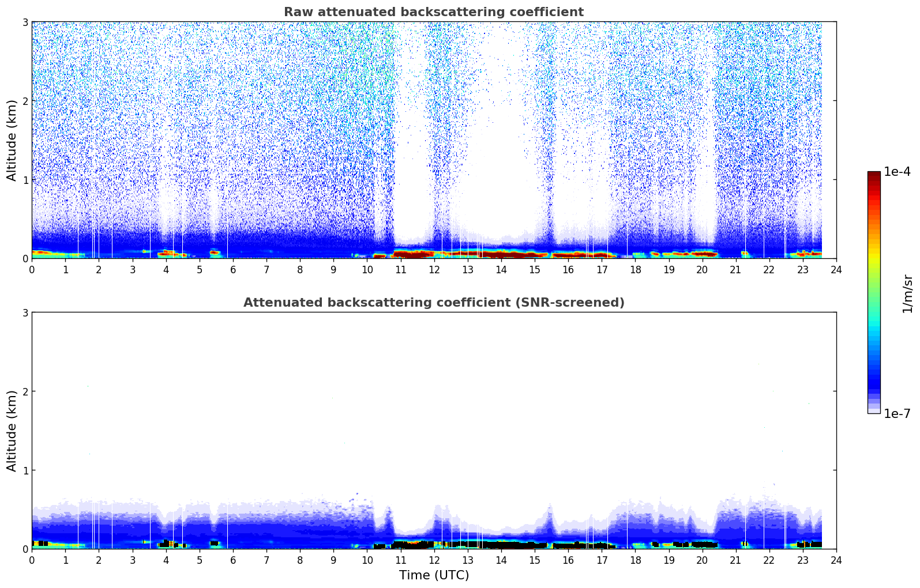Pick the dark red top of colorbar
Image resolution: width=920 pixels, height=588 pixels.
(873, 175)
